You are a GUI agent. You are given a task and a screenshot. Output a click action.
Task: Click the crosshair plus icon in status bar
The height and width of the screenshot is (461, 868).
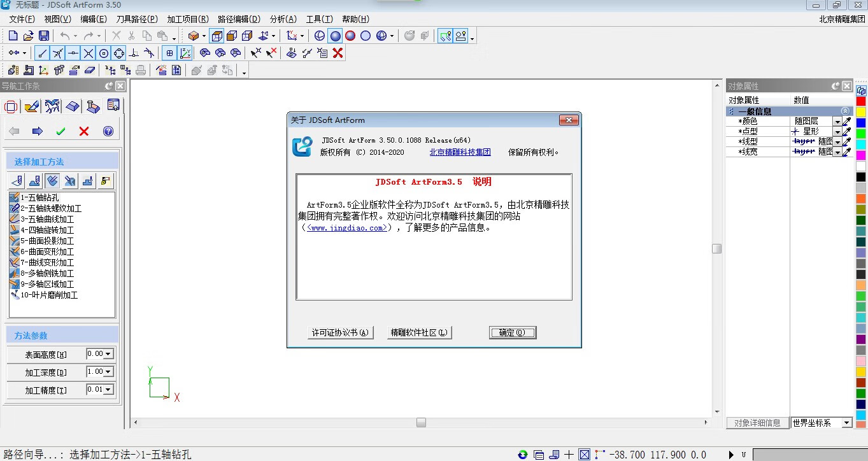coord(569,455)
